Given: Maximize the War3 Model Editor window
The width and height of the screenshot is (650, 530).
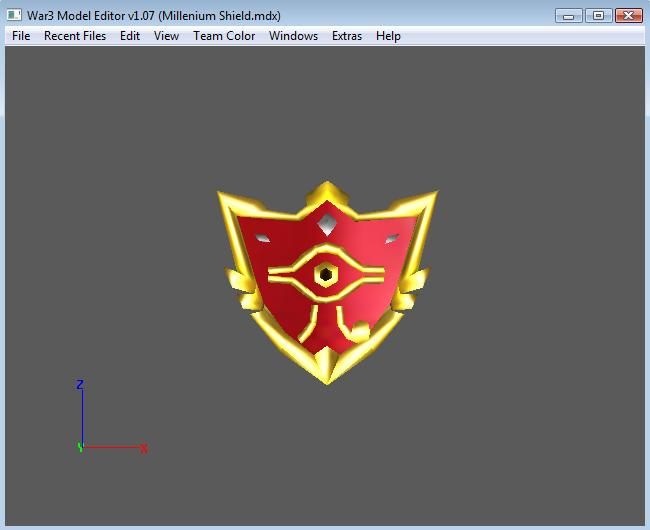Looking at the screenshot, I should click(x=598, y=16).
